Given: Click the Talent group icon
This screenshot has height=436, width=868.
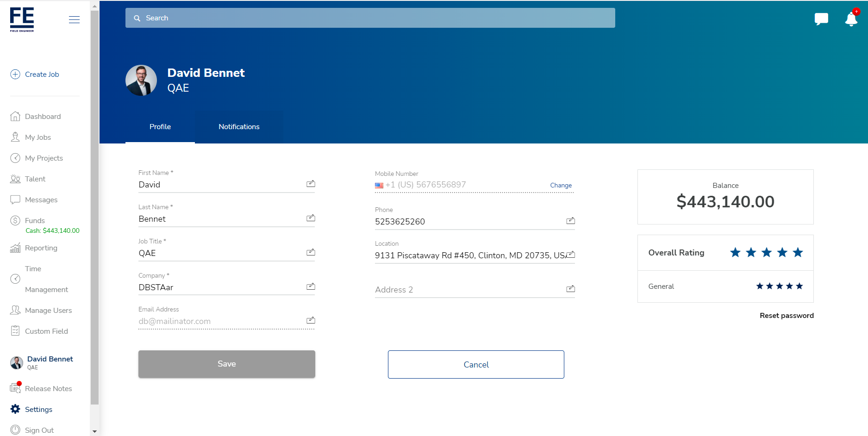Looking at the screenshot, I should point(15,179).
